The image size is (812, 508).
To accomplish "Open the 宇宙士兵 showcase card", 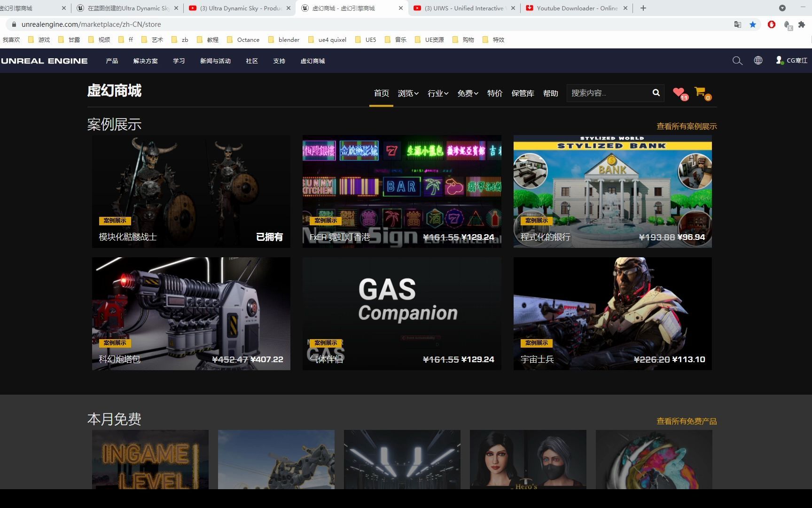I will [612, 314].
